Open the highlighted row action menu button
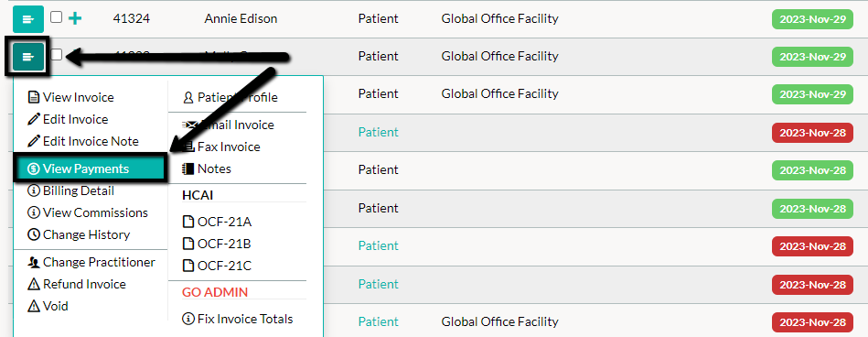Viewport: 868px width, 337px height. tap(28, 56)
